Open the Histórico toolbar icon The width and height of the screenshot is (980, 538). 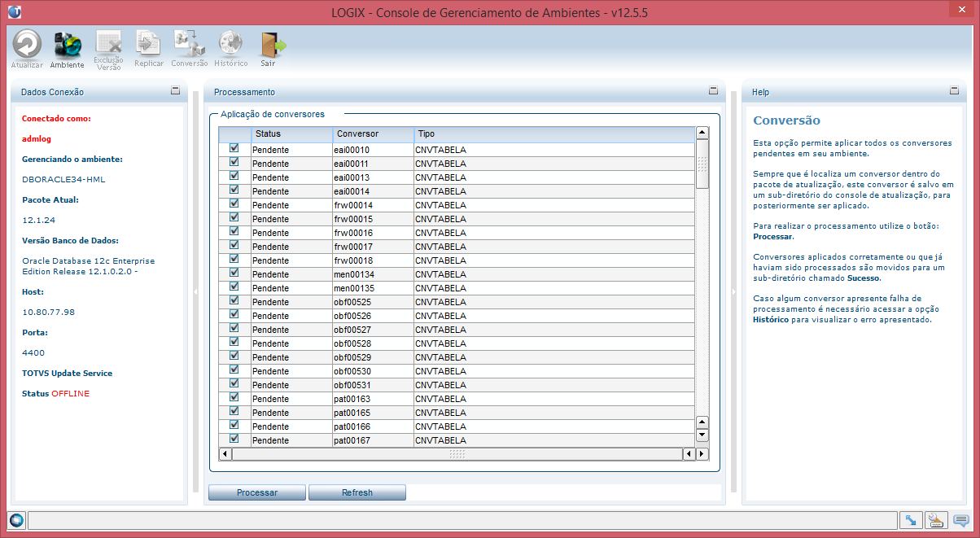(231, 49)
